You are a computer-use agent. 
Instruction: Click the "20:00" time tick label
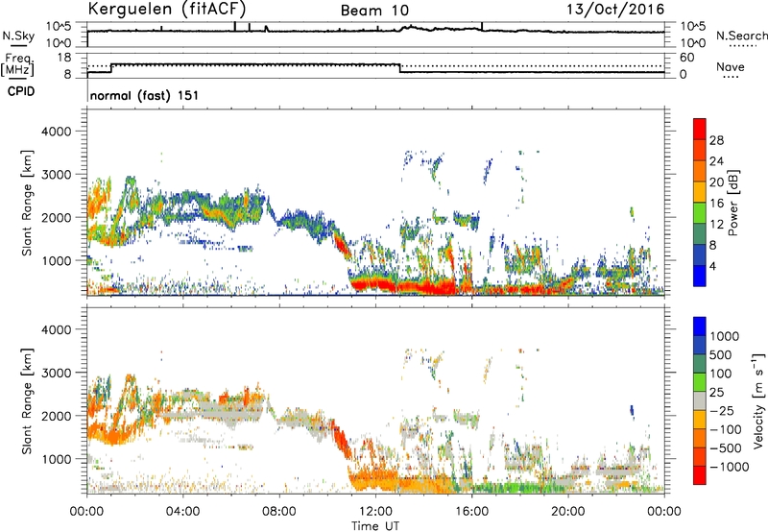568,512
